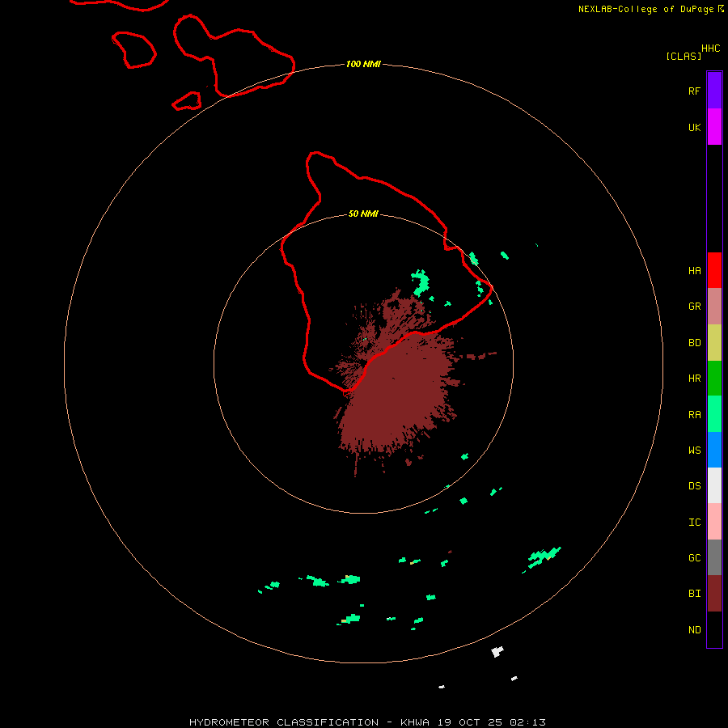Click the 02:13 timestamp
The image size is (728, 728).
click(527, 722)
